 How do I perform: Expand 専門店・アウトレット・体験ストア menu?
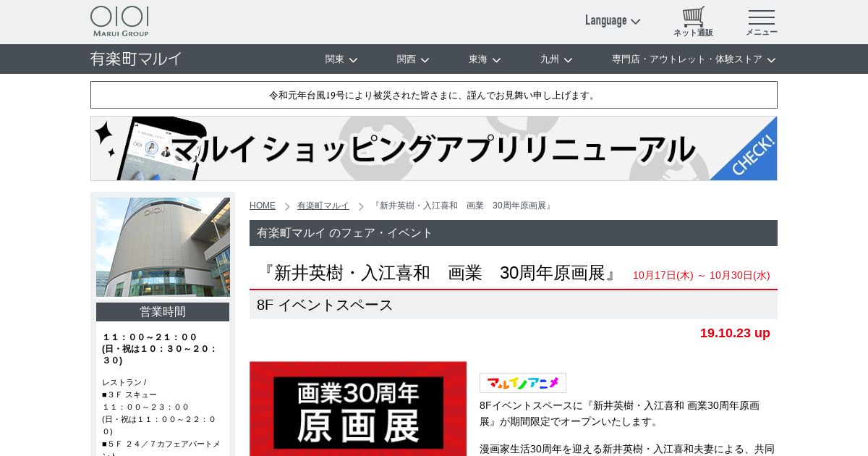tap(694, 59)
